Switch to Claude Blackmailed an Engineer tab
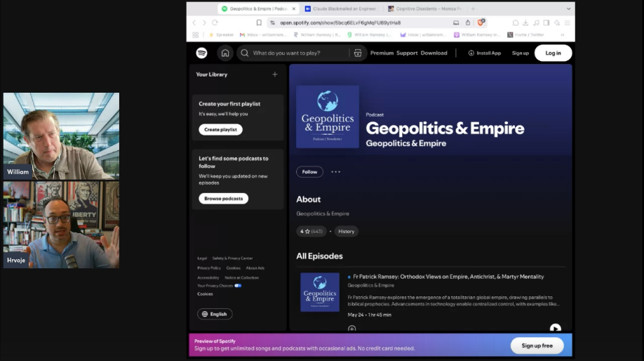Viewport: 644px width, 361px height. click(x=340, y=8)
